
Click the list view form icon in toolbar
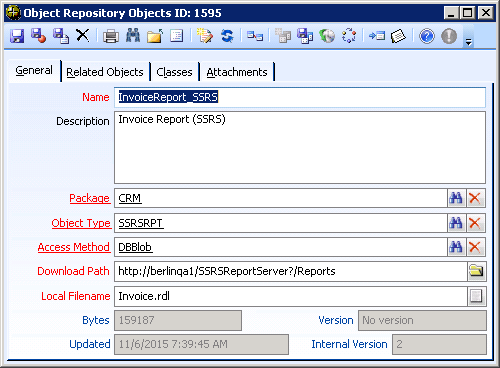tap(177, 36)
